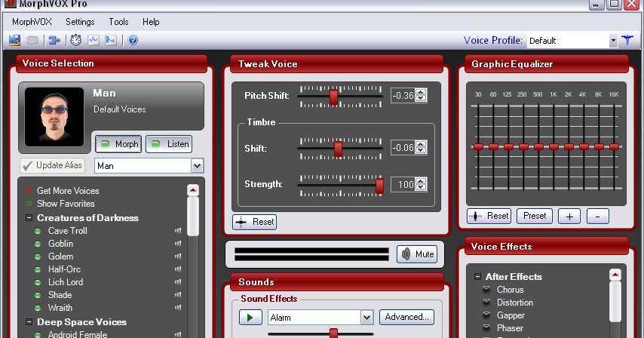Open the Voice Profile dropdown
Image resolution: width=644 pixels, height=338 pixels.
pos(612,40)
